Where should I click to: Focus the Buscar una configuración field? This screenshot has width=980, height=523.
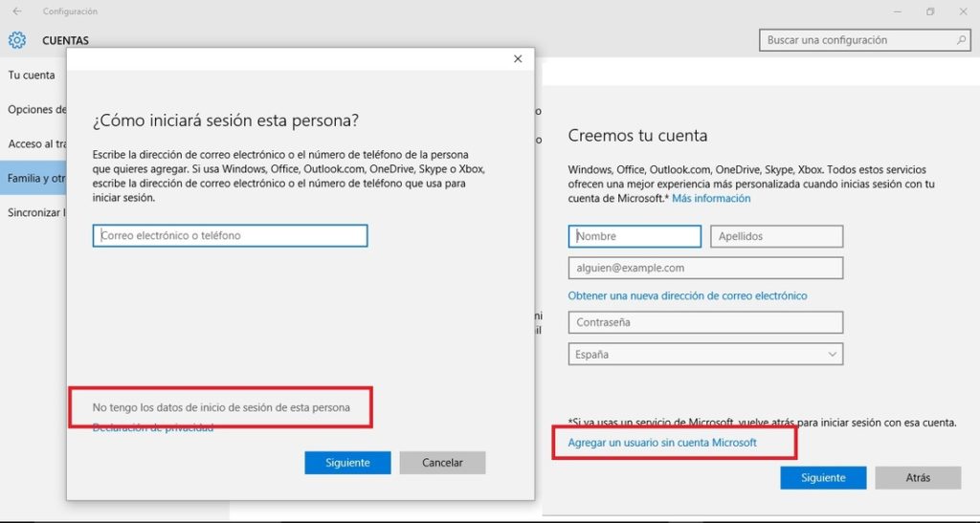(x=864, y=40)
